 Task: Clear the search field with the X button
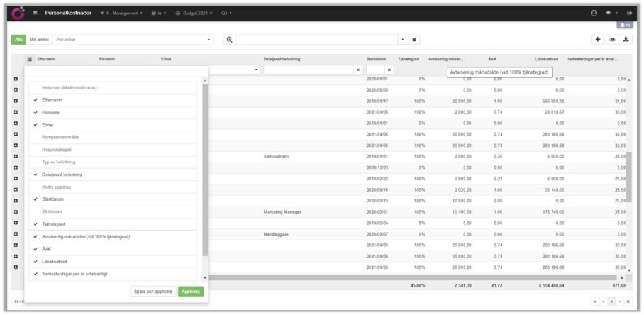pos(414,40)
